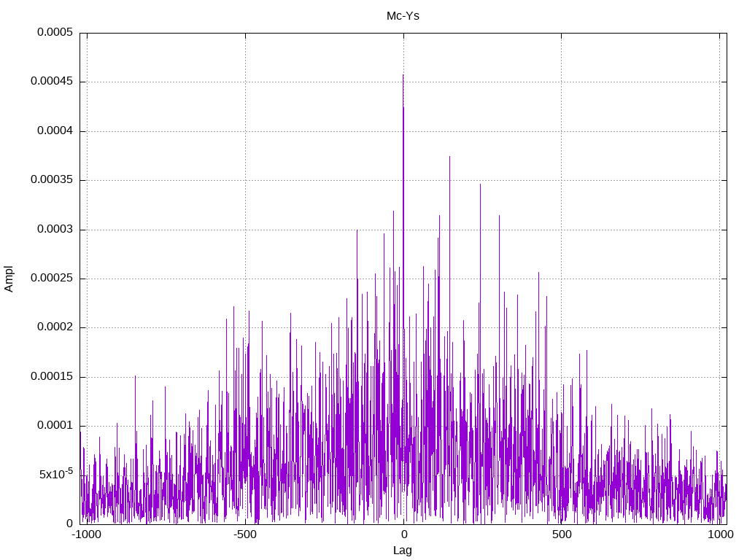This screenshot has height=560, width=747.
Task: Click the Mc-Ys plot title
Action: pos(403,16)
